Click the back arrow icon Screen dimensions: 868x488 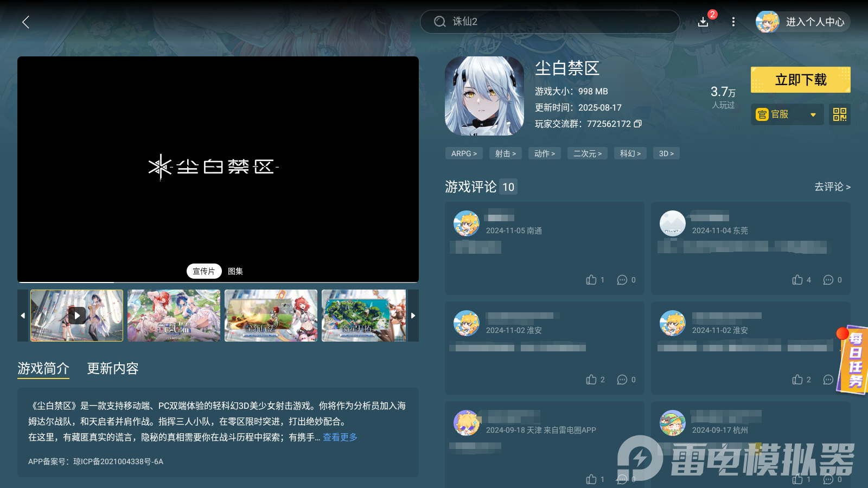(x=25, y=22)
